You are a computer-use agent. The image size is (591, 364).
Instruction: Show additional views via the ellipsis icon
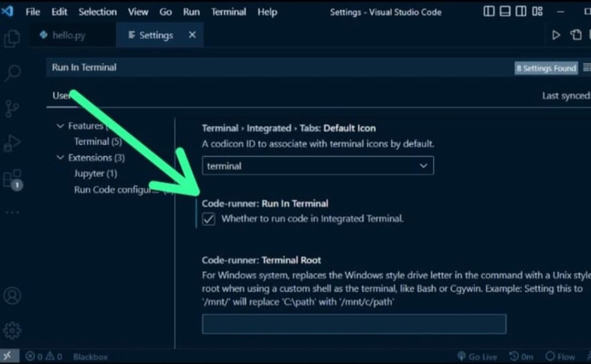pyautogui.click(x=12, y=212)
